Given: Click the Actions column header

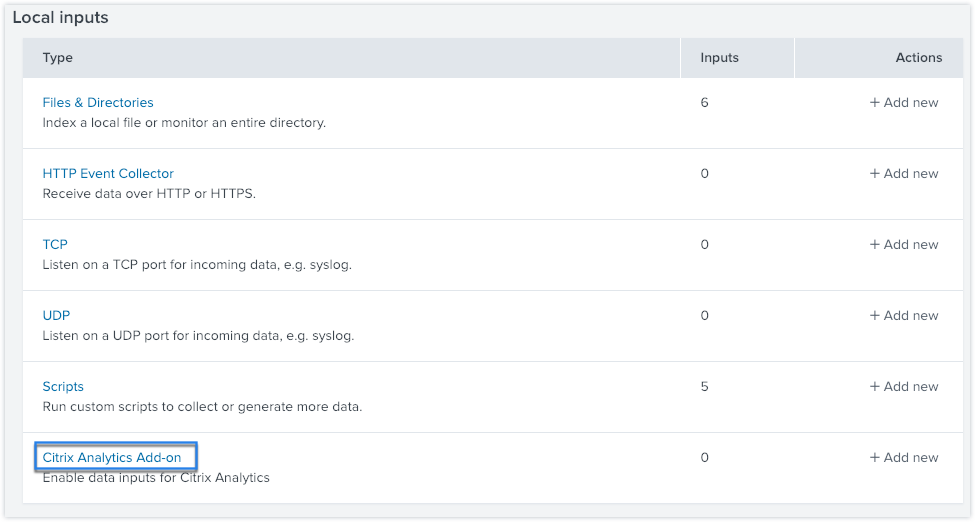Looking at the screenshot, I should pyautogui.click(x=918, y=58).
